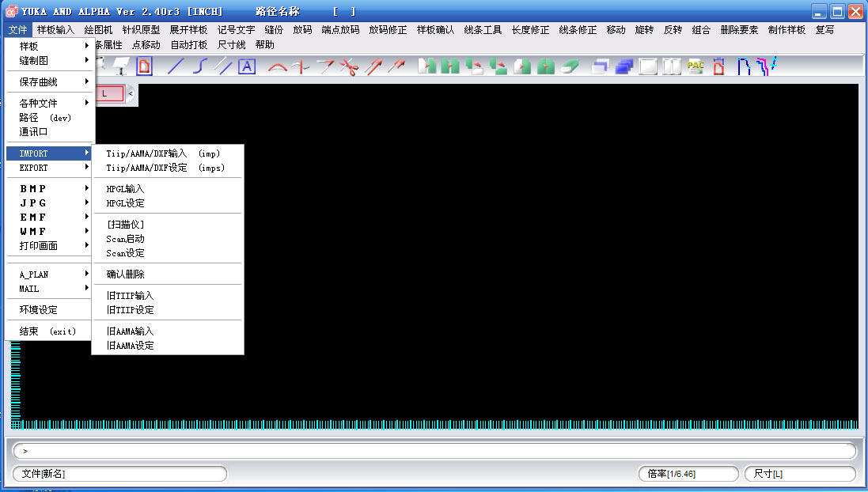Click the 文件[新名] status field
This screenshot has height=492, width=868.
pyautogui.click(x=119, y=474)
